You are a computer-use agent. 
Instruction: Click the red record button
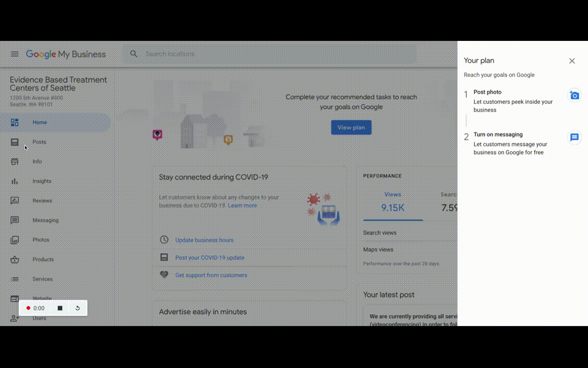29,308
